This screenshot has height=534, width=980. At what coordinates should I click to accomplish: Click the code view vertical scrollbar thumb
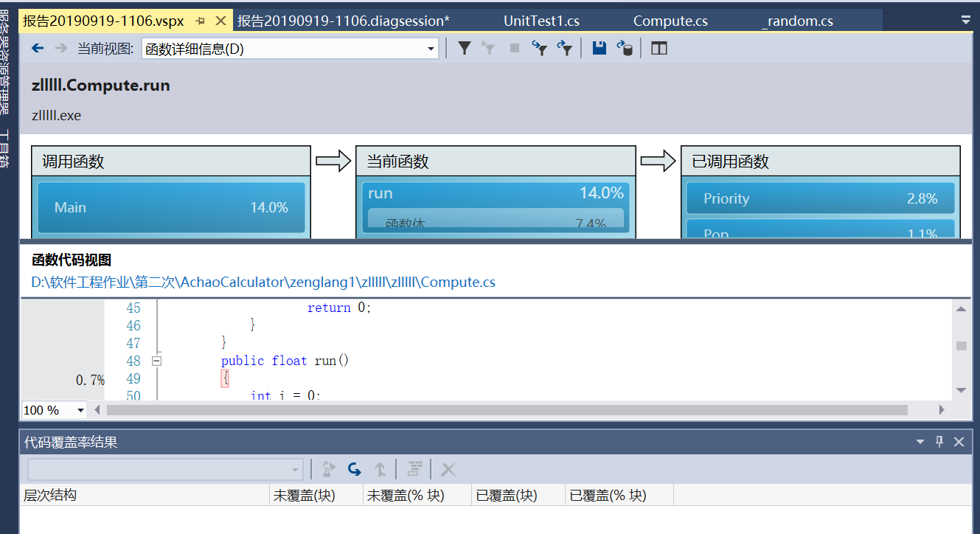pos(961,346)
